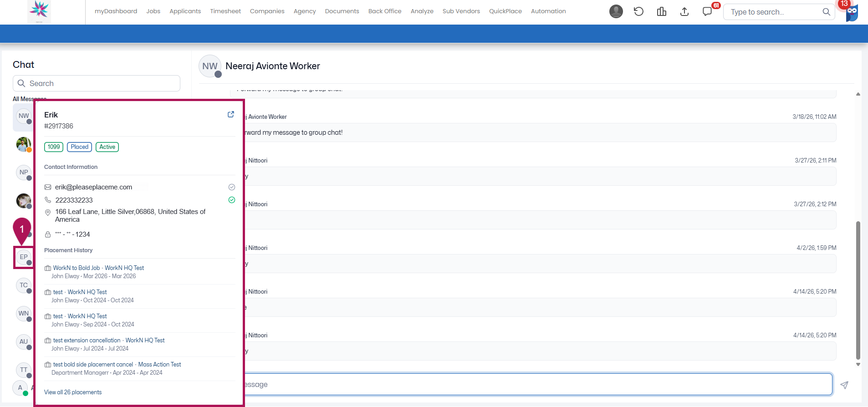Click the 166 Leaf Lane address text
The height and width of the screenshot is (407, 868).
130,216
